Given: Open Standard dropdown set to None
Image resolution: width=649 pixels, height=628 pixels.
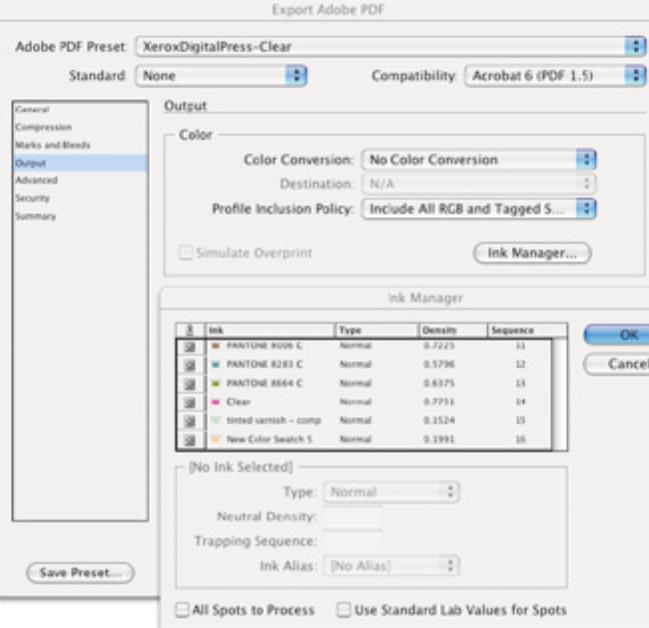Looking at the screenshot, I should click(221, 76).
